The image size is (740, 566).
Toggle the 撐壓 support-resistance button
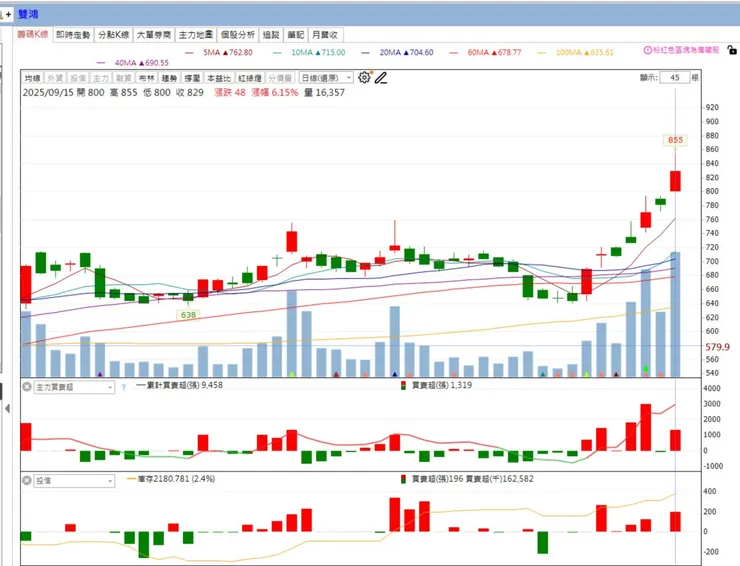192,78
